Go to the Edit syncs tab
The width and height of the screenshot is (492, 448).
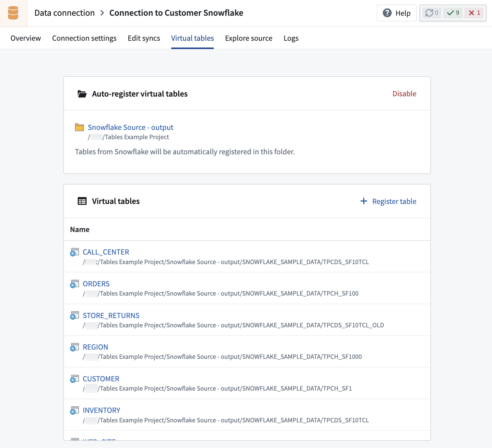[x=144, y=38]
